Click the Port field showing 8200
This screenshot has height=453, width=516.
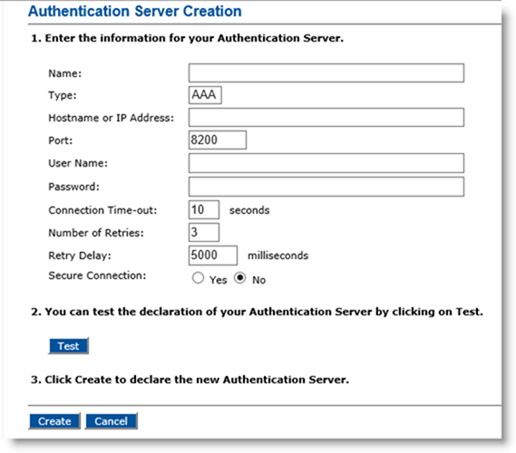(217, 140)
